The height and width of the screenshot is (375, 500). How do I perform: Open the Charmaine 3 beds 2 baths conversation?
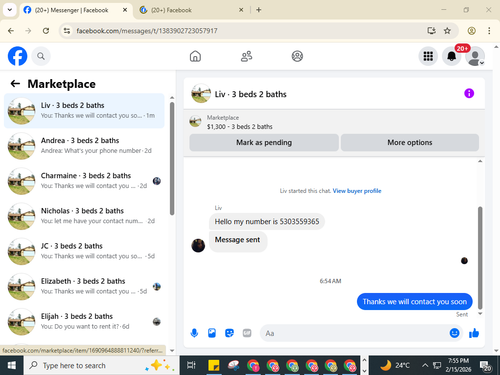point(84,181)
